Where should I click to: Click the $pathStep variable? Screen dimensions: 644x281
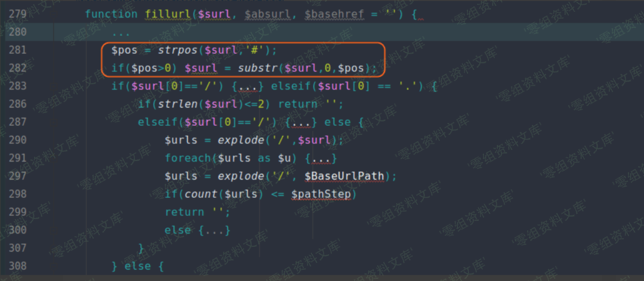321,194
